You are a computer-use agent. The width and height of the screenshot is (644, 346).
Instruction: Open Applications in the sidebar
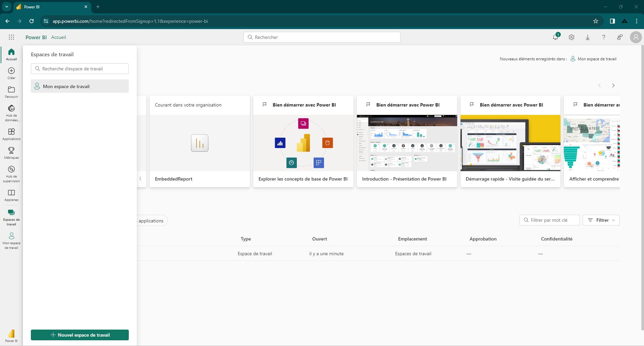point(11,134)
